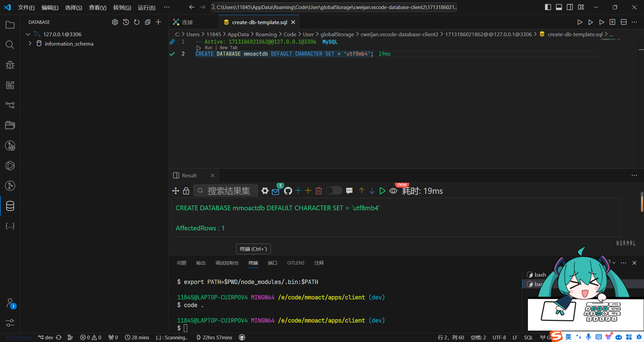Click the blue down arrow in Result toolbar
644x342 pixels.
pyautogui.click(x=372, y=191)
